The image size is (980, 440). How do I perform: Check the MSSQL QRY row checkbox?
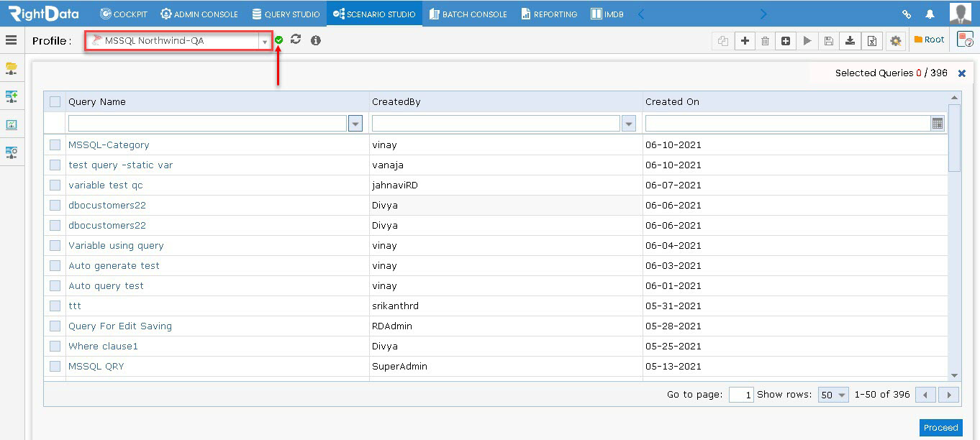[55, 366]
